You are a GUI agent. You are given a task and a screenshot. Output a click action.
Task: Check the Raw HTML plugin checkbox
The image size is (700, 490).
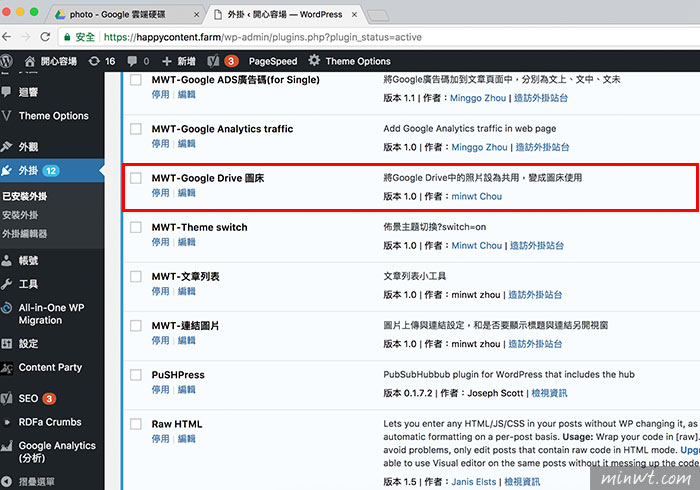point(136,424)
